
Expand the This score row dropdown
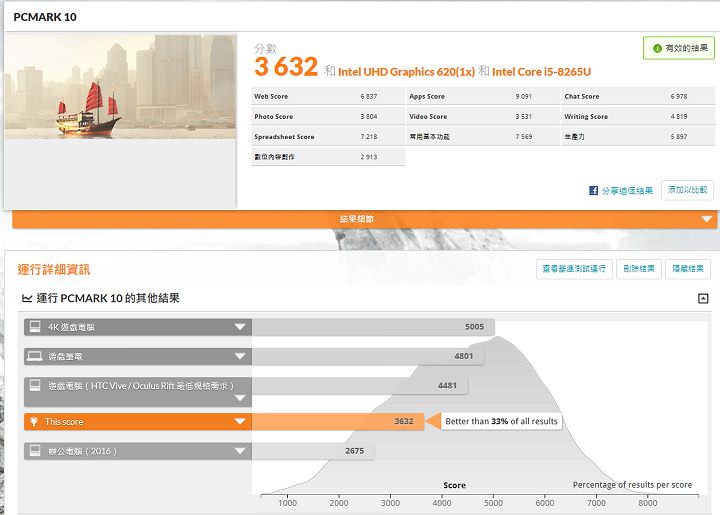(240, 421)
